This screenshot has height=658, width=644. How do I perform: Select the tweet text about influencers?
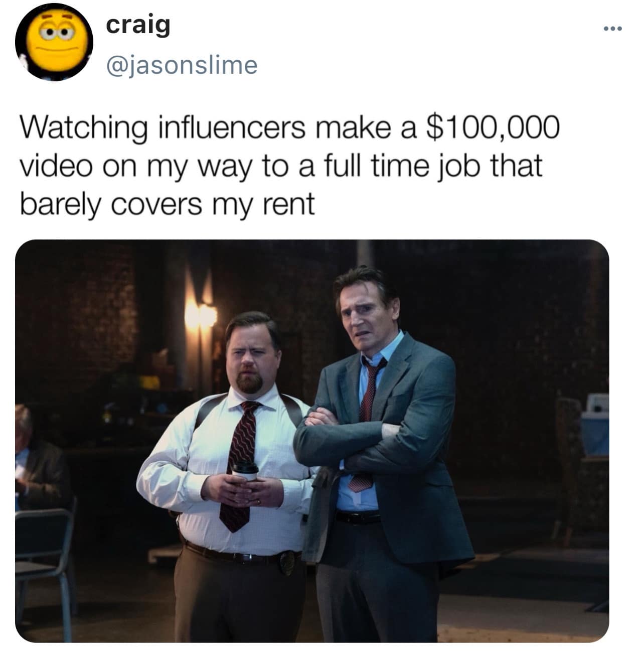[289, 165]
